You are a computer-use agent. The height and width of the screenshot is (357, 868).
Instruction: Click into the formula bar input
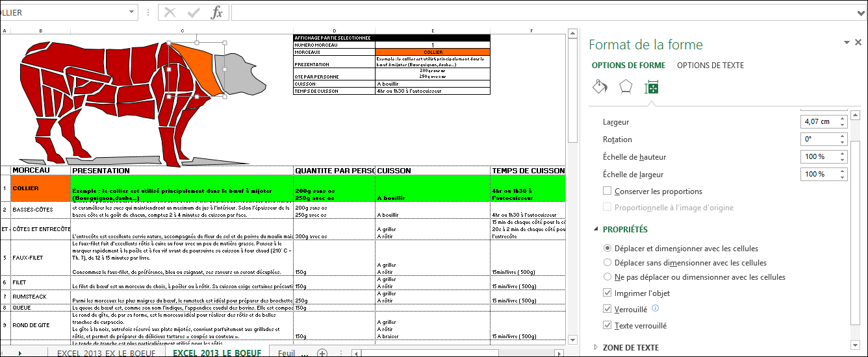(542, 12)
